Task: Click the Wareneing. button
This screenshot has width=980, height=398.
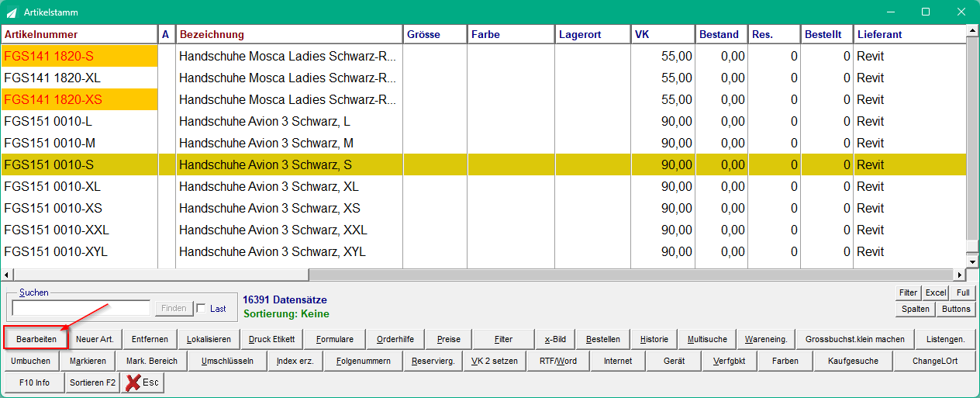Action: click(766, 339)
